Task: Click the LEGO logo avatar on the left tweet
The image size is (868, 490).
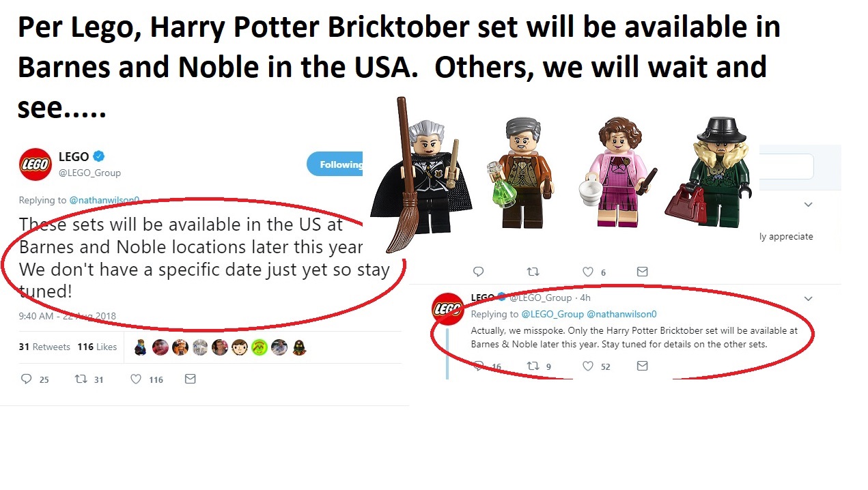Action: coord(36,164)
